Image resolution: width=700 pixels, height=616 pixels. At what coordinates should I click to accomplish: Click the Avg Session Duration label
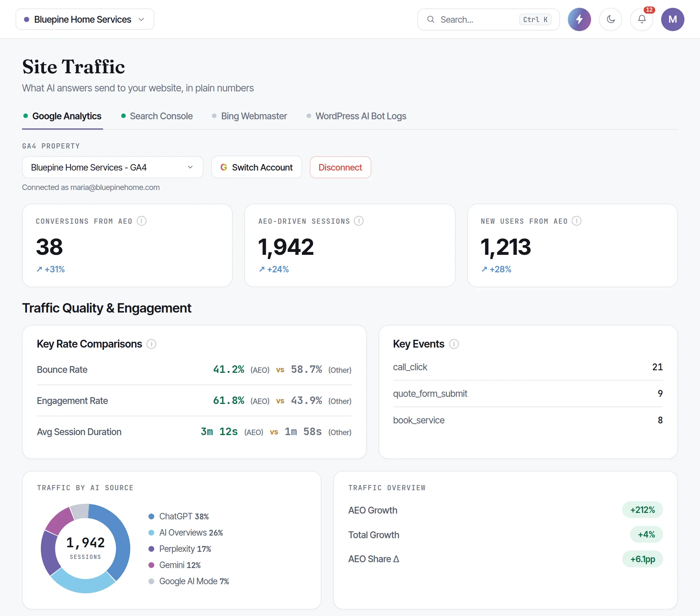79,432
